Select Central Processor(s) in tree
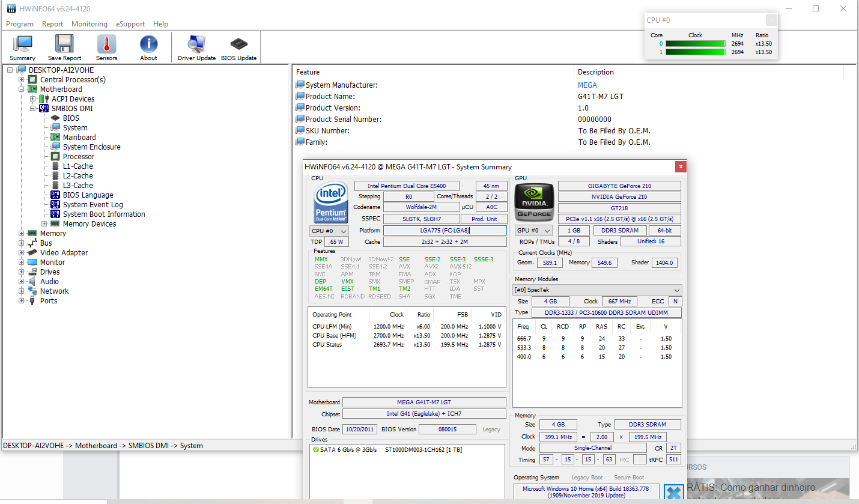 tap(73, 79)
